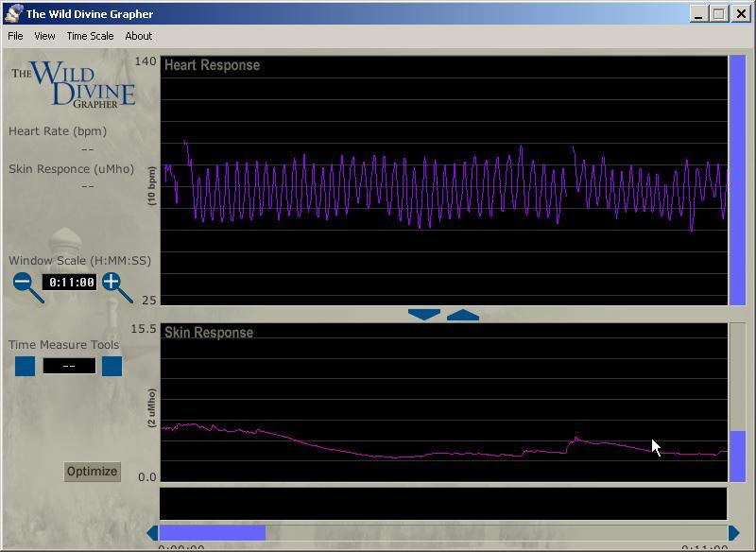This screenshot has width=756, height=552.
Task: Click the Heart Response vertical range slider
Action: 737,180
